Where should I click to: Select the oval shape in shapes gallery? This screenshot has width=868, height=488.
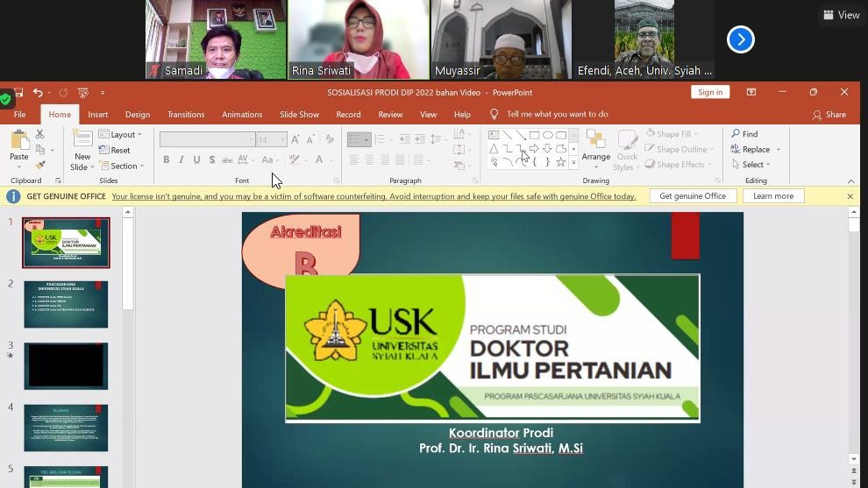click(548, 135)
